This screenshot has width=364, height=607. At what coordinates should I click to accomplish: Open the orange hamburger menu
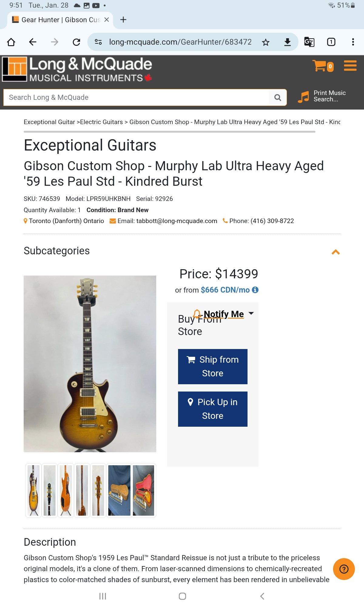pyautogui.click(x=350, y=66)
